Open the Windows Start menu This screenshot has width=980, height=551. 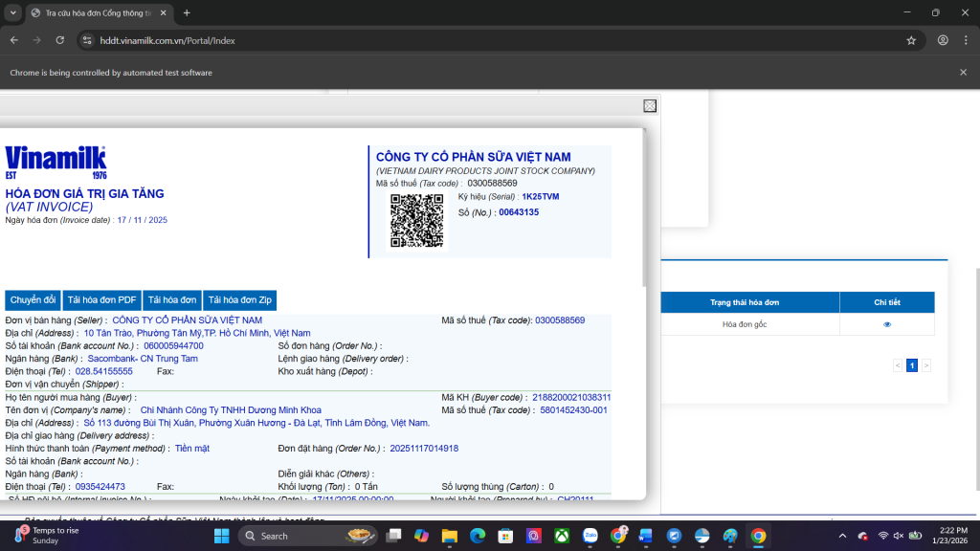click(221, 536)
